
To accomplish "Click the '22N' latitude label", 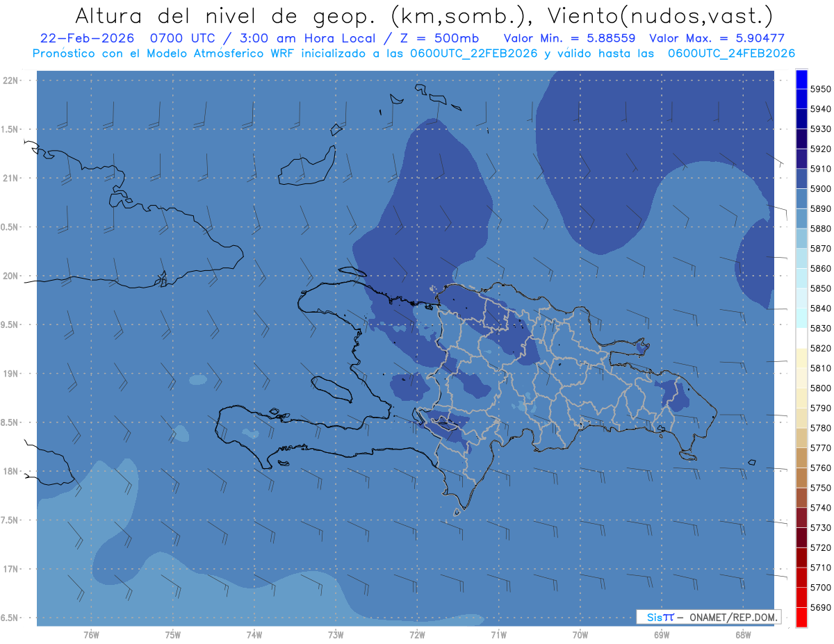I will pos(11,81).
